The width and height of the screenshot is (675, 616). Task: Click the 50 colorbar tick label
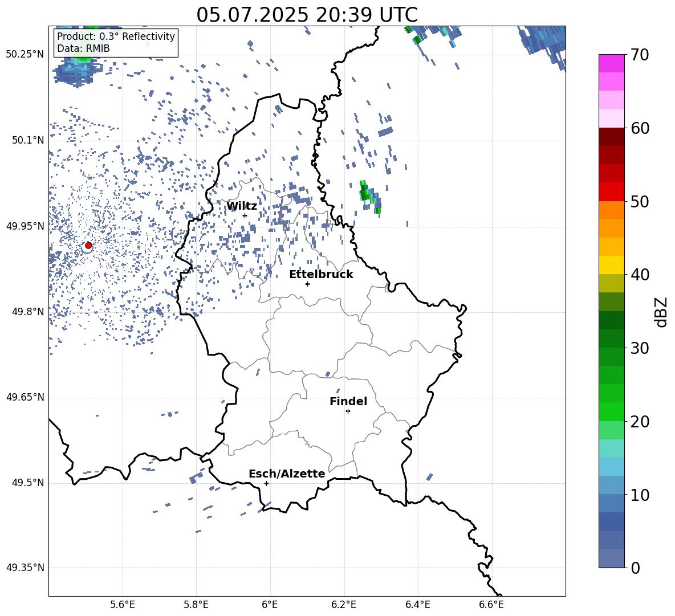tap(640, 202)
